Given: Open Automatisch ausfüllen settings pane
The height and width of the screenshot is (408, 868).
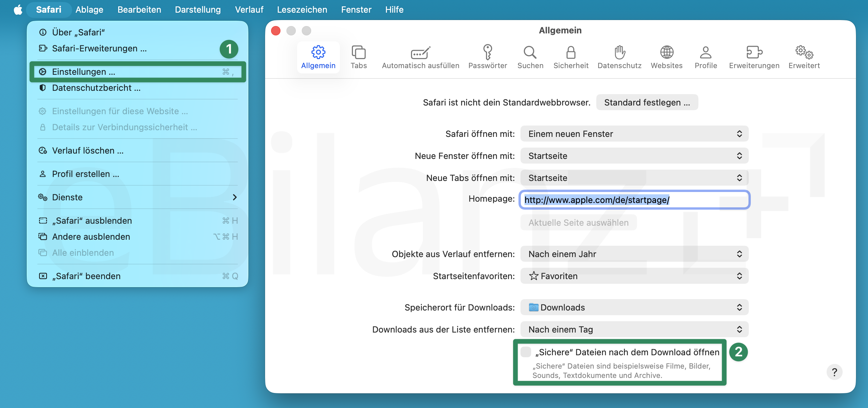Looking at the screenshot, I should (x=420, y=57).
